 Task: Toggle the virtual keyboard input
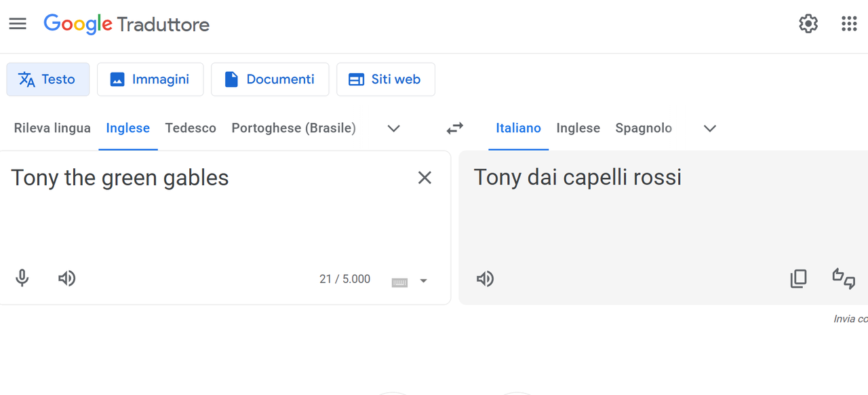(x=400, y=282)
